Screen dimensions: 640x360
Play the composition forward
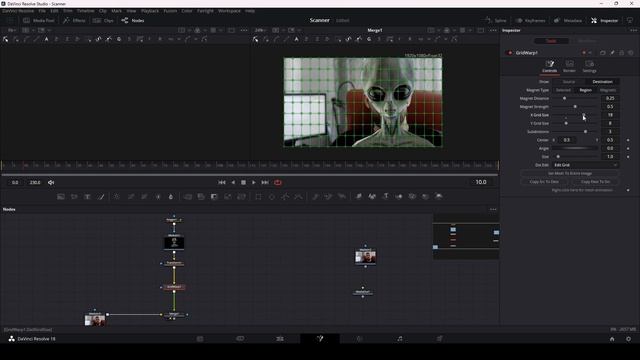coord(253,182)
